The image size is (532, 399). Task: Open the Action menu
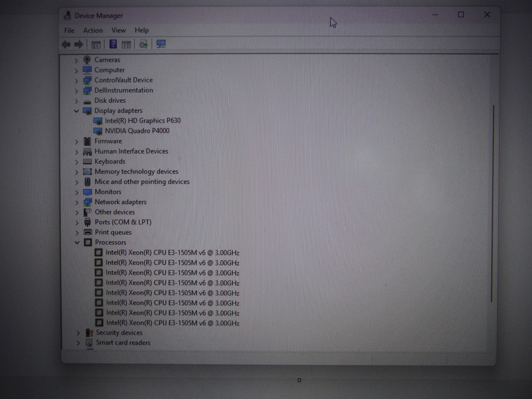tap(93, 30)
